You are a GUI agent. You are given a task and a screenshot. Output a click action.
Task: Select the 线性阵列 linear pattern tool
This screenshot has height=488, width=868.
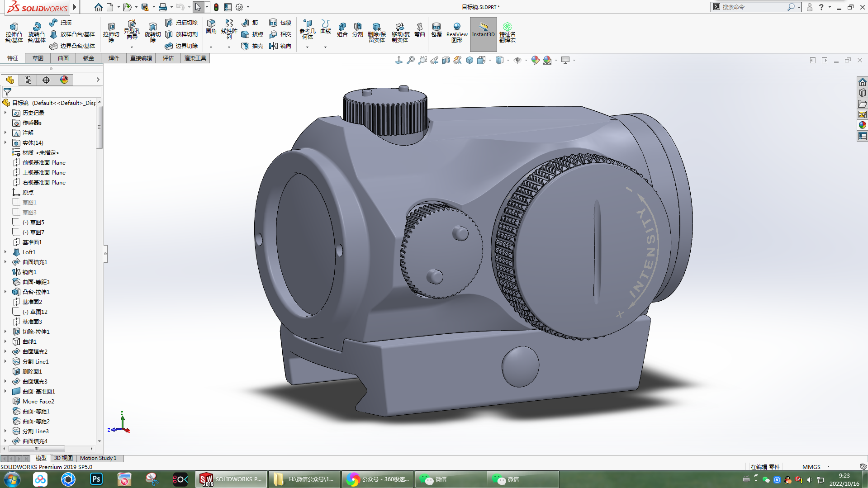[229, 30]
